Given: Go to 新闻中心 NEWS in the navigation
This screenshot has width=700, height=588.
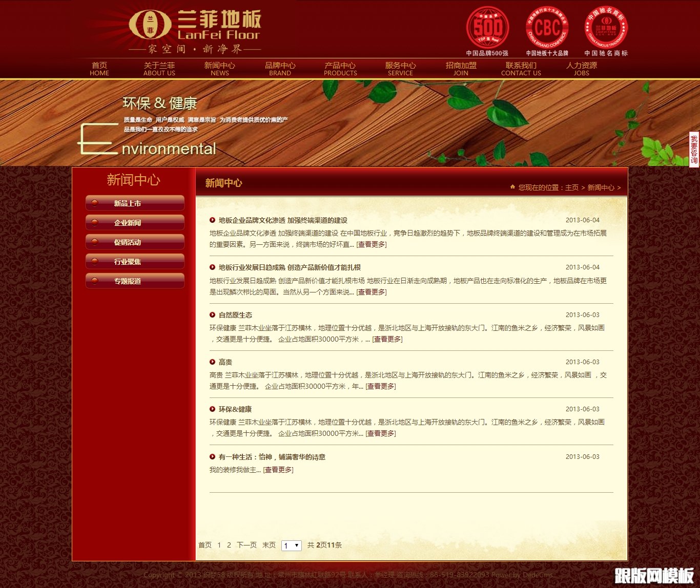Looking at the screenshot, I should pos(220,69).
